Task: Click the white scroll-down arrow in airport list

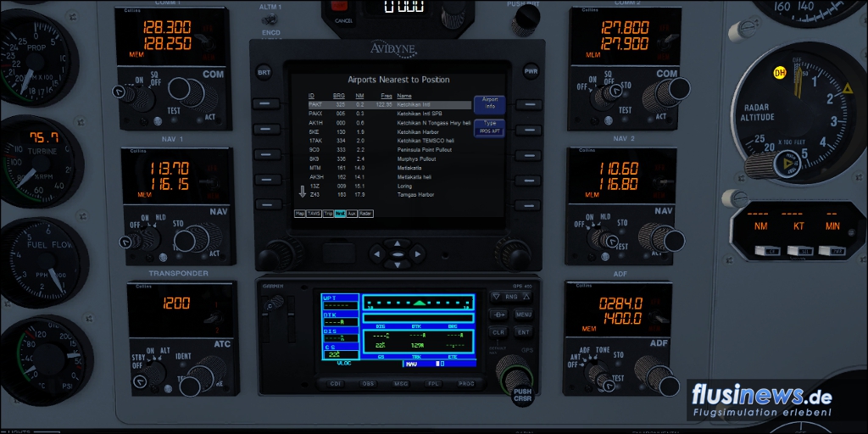Action: pyautogui.click(x=303, y=192)
